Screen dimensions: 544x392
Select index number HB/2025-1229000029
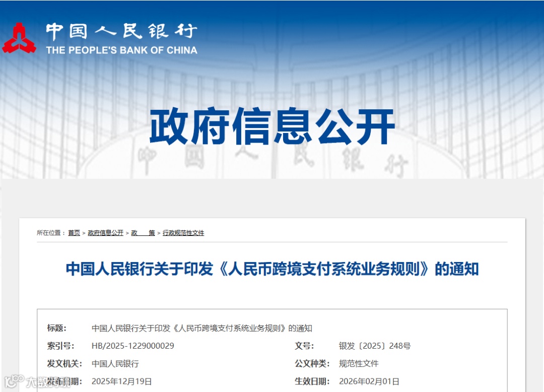tap(133, 346)
